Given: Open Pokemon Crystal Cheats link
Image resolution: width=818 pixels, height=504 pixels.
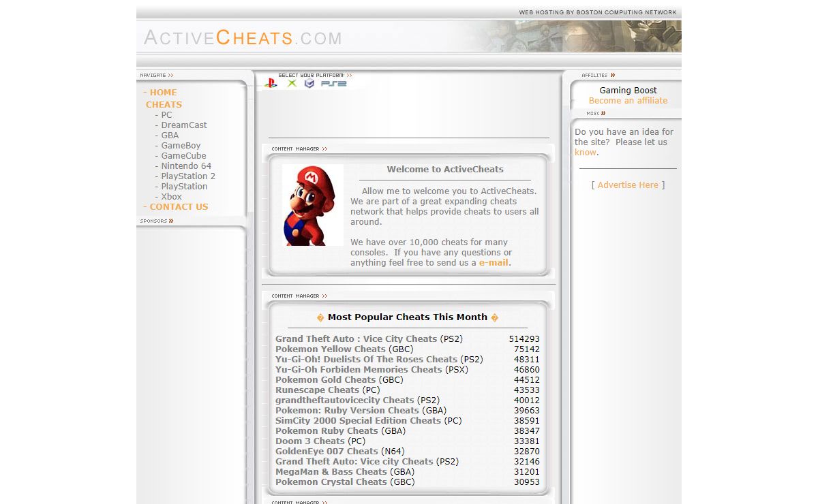Looking at the screenshot, I should pyautogui.click(x=331, y=482).
